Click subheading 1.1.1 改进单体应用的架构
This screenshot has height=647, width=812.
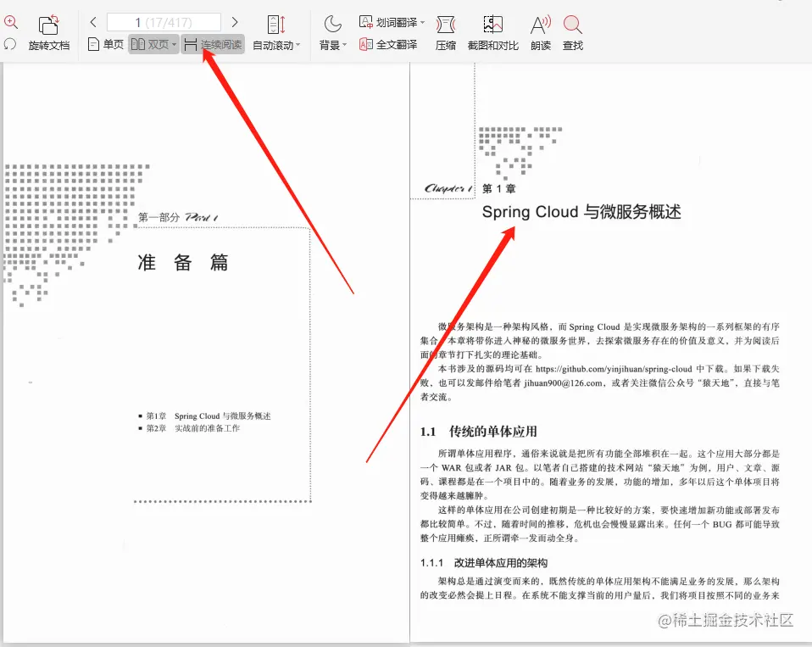point(484,562)
